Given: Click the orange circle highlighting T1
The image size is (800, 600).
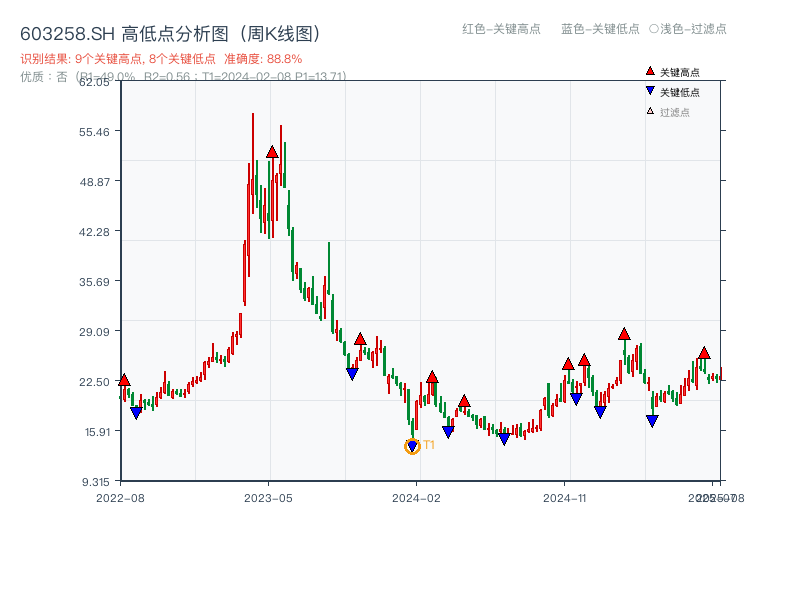Looking at the screenshot, I should pos(411,446).
